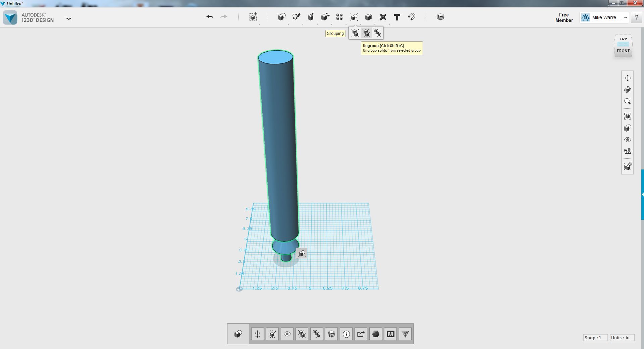Screen dimensions: 644x349
Task: Click the FRONT face of the view cube
Action: tap(623, 51)
